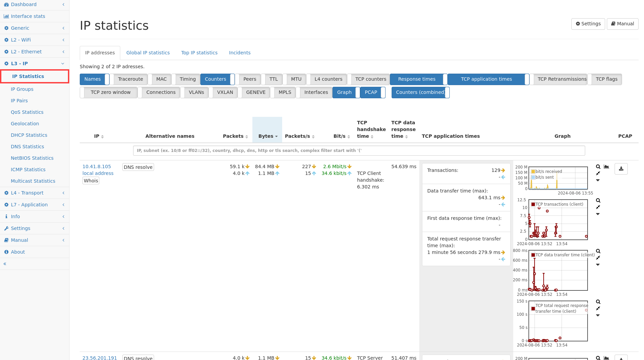
Task: Shrink the TCP transactions (client) graph
Action: pyautogui.click(x=598, y=207)
